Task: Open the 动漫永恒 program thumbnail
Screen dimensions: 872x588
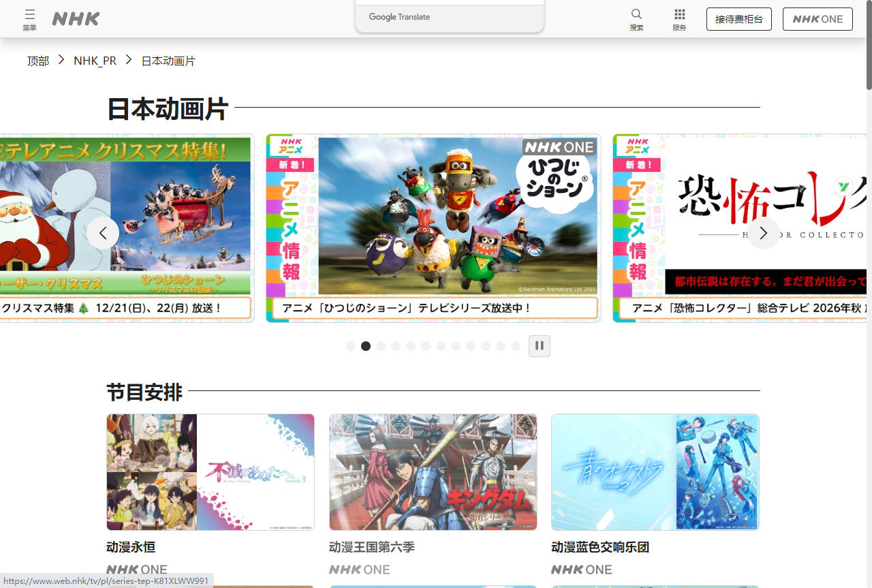Action: 210,471
